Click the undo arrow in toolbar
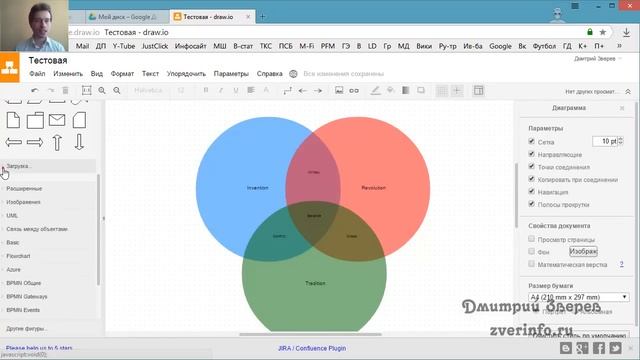Screen dimensions: 640x360 point(35,90)
